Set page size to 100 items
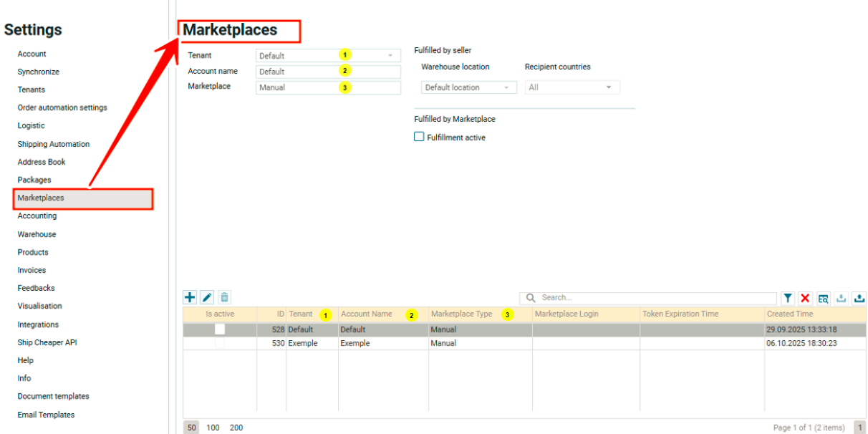The image size is (868, 434). pos(213,428)
